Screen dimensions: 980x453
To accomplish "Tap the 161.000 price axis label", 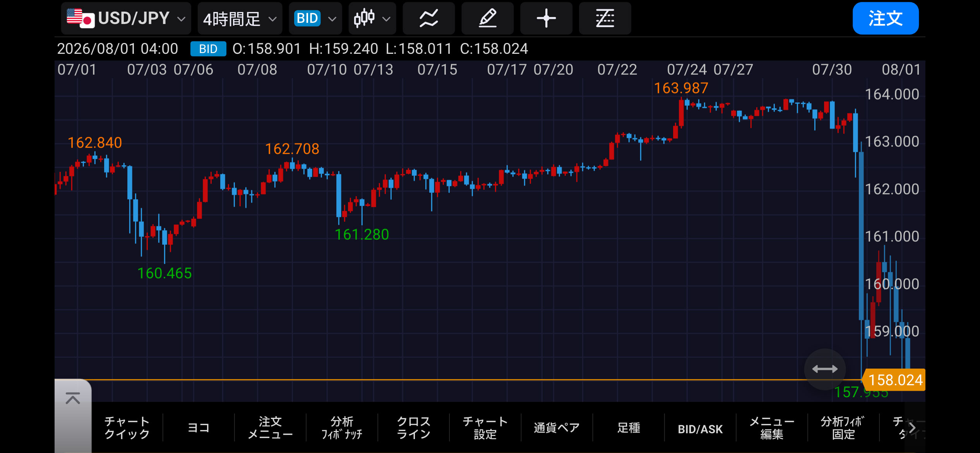I will click(x=892, y=236).
